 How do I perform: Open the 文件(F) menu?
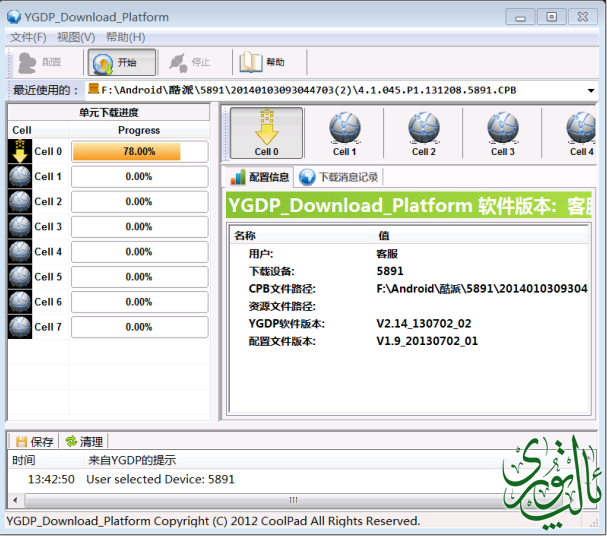tap(28, 38)
